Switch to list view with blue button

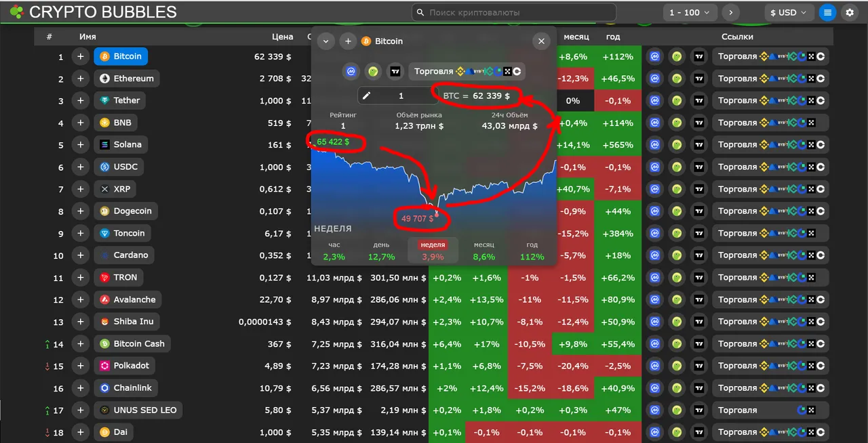click(x=827, y=12)
